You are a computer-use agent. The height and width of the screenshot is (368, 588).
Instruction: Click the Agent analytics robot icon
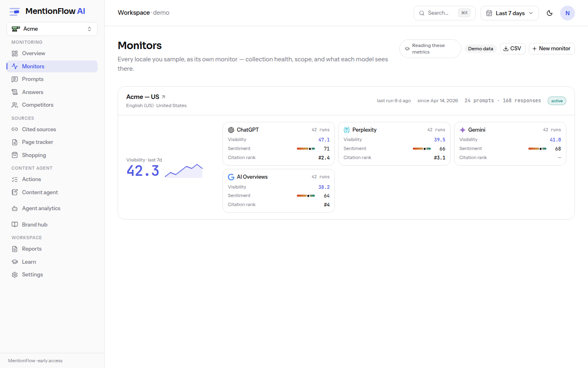tap(15, 209)
